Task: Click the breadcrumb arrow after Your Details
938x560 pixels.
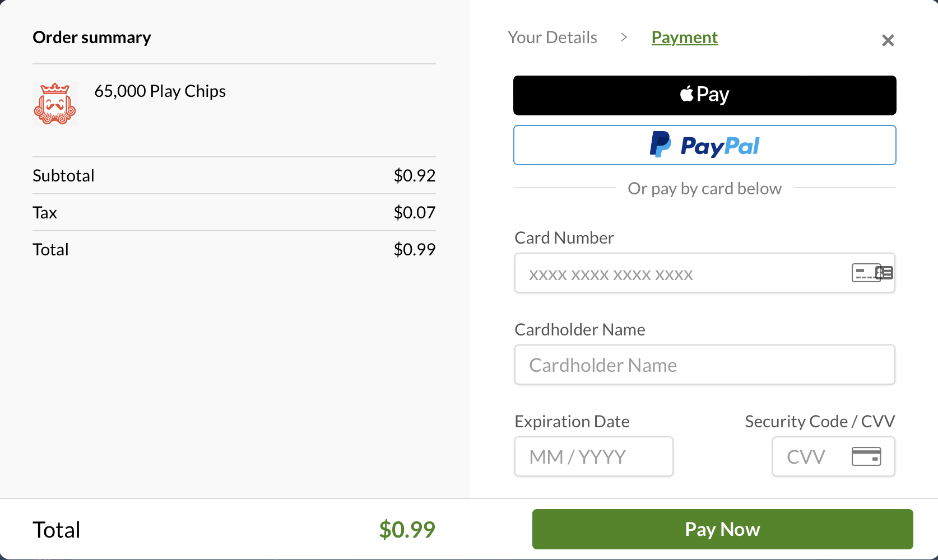Action: [x=624, y=37]
